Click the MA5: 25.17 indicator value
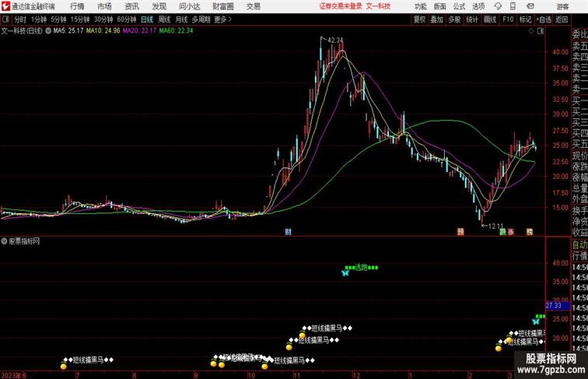 (x=68, y=31)
